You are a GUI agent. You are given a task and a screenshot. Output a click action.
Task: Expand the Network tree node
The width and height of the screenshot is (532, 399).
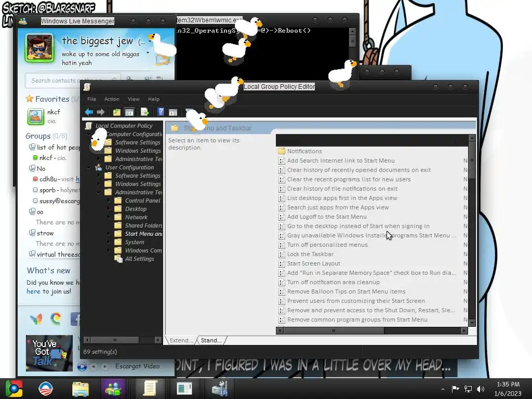[x=109, y=217]
